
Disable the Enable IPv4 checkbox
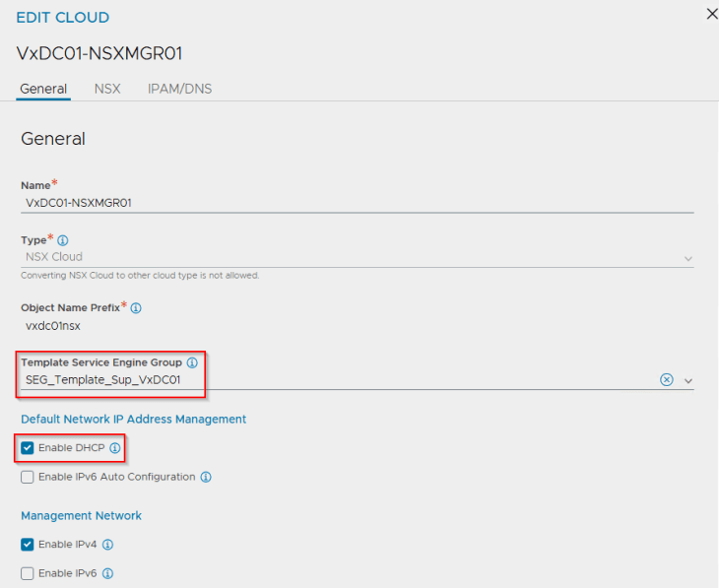coord(28,544)
